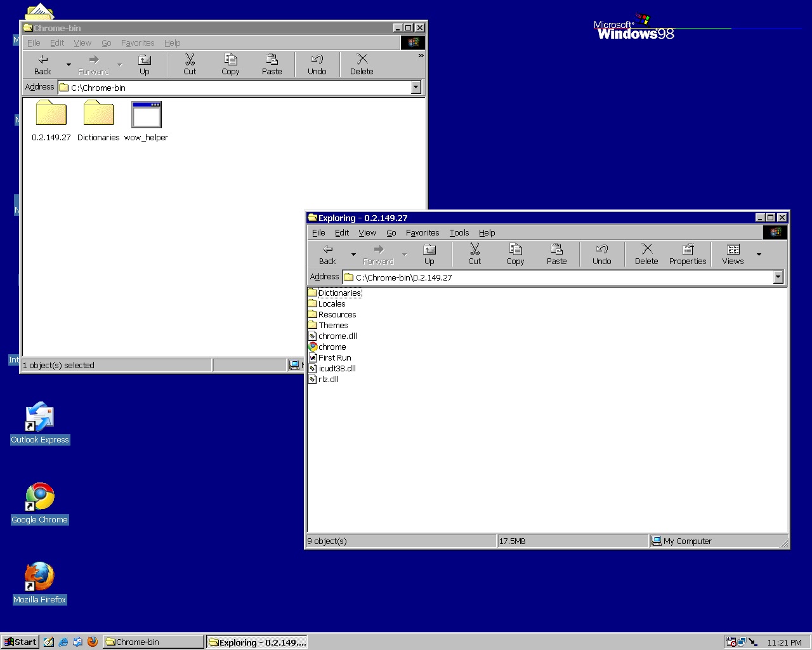
Task: Open the Favorites menu in Chrome-bin window
Action: pyautogui.click(x=138, y=43)
